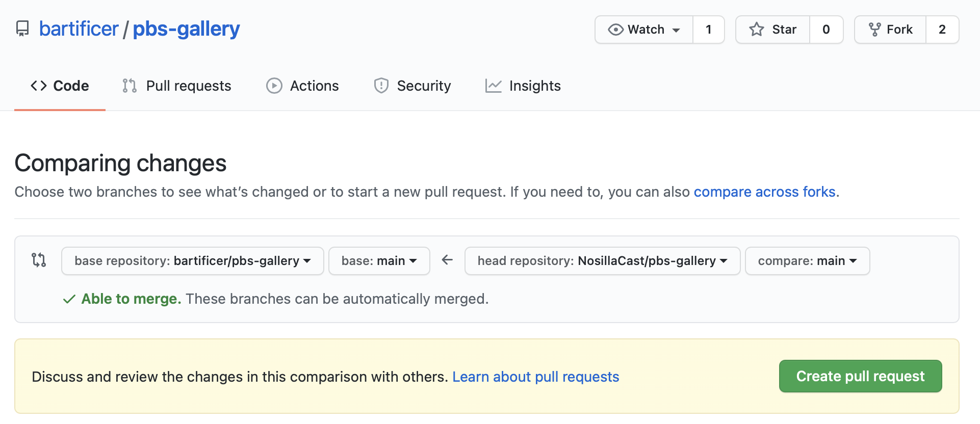980x424 pixels.
Task: Click the repository book icon beside bartificer
Action: [22, 29]
